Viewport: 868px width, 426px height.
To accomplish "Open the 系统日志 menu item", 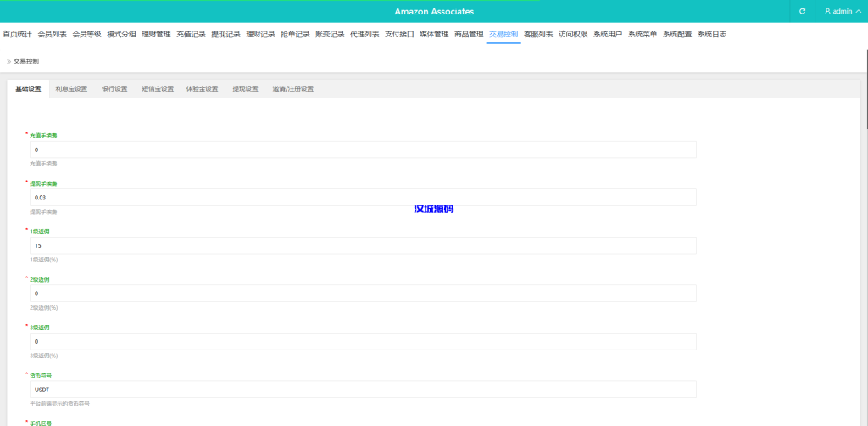I will pyautogui.click(x=712, y=35).
